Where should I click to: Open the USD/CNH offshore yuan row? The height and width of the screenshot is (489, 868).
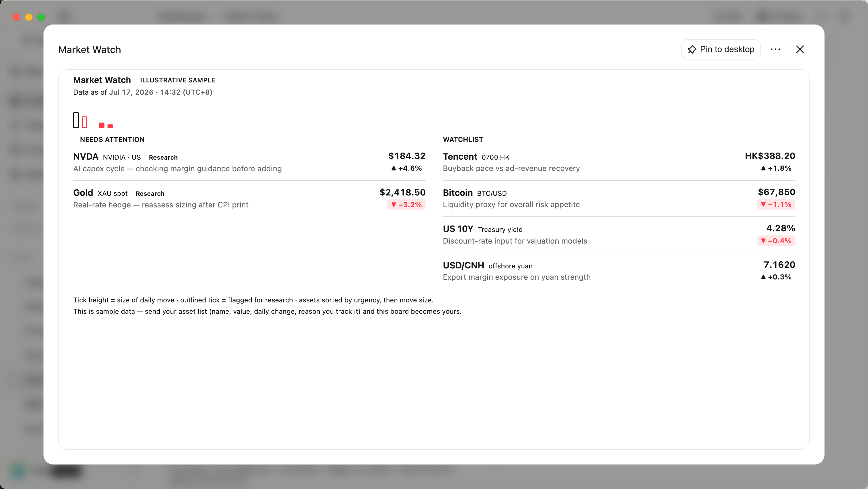coord(619,271)
